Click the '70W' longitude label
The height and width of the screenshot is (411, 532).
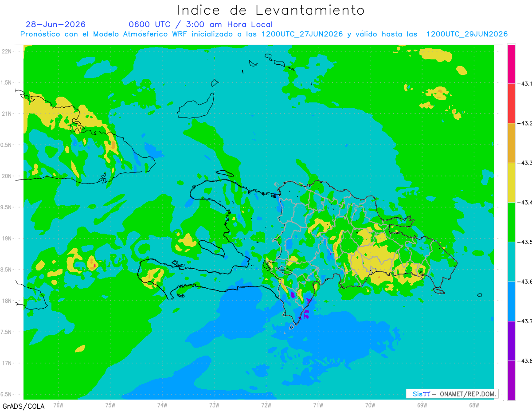pos(370,405)
